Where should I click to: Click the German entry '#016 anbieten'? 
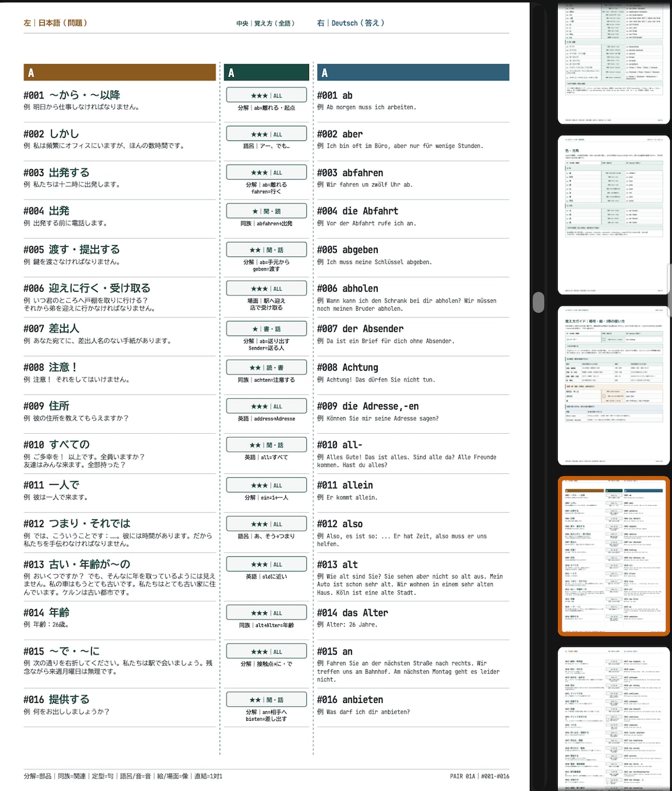click(350, 700)
